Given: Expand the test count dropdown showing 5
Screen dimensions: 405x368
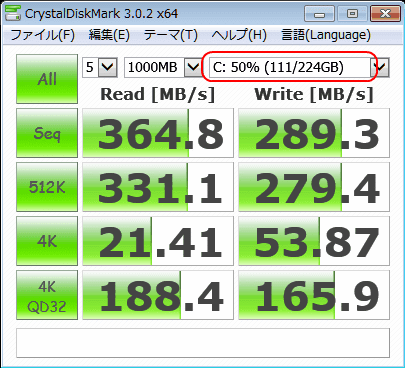Looking at the screenshot, I should [108, 67].
